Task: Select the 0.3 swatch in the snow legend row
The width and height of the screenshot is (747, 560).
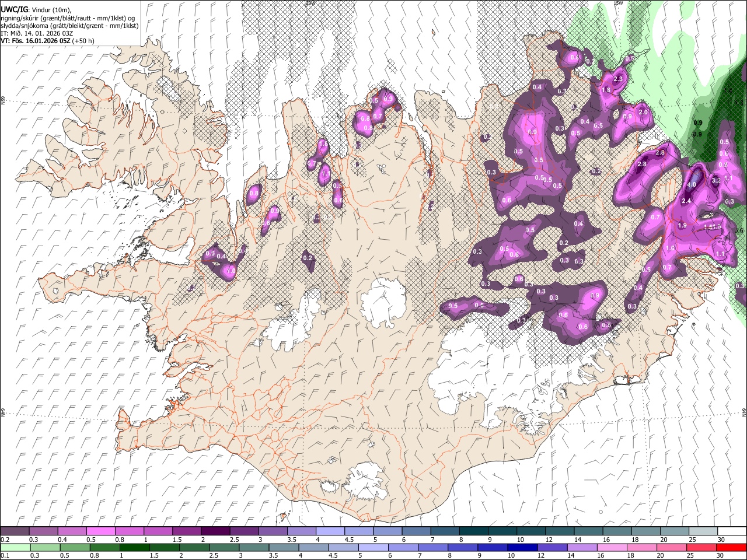Action: click(x=43, y=531)
